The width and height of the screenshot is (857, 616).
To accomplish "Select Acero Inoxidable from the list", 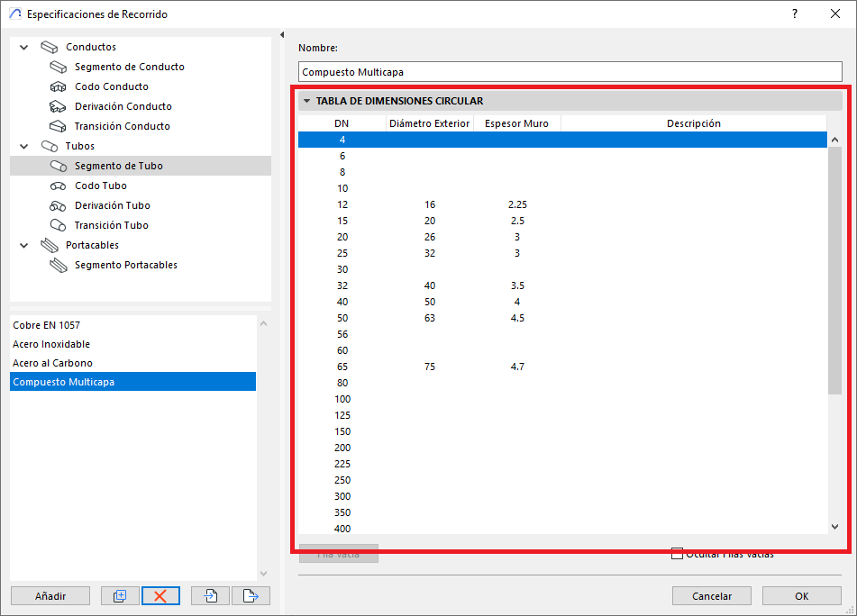I will [x=51, y=344].
